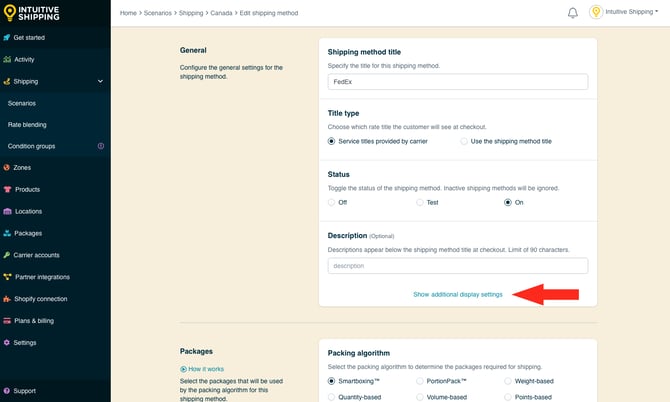670x402 pixels.
Task: Click the Packages boxes icon
Action: (7, 233)
